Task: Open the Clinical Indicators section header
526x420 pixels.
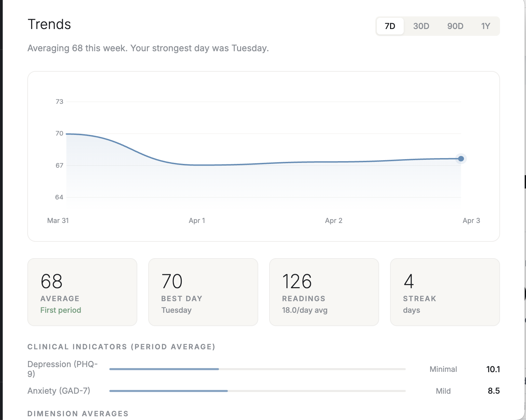Action: click(x=121, y=347)
